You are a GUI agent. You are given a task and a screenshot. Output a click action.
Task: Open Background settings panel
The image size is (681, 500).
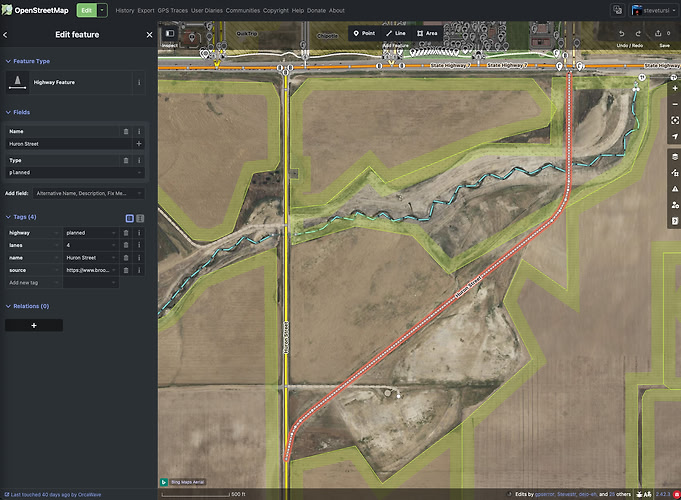(x=674, y=157)
